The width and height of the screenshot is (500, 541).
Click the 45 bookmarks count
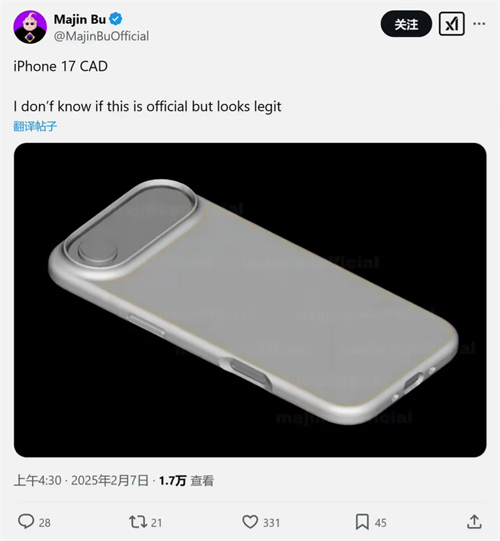(381, 523)
